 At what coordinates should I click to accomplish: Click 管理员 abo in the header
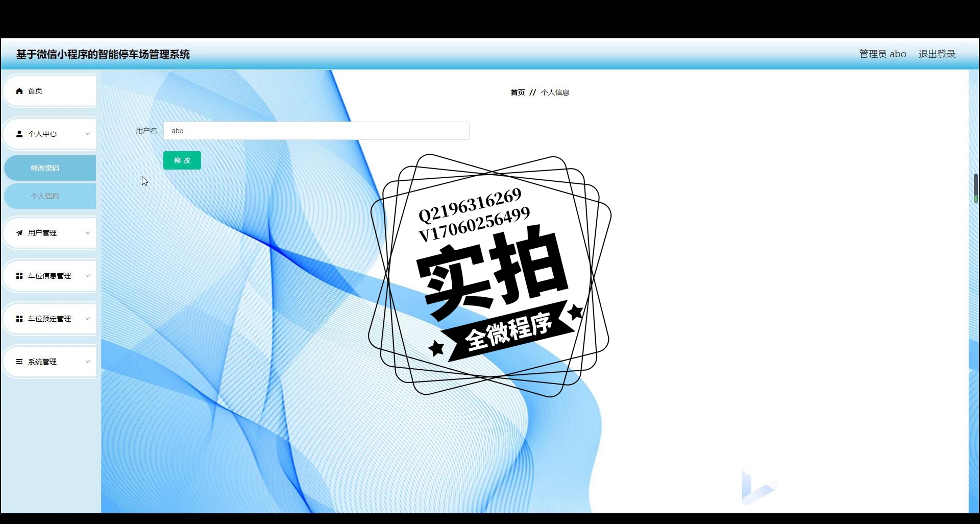[883, 54]
